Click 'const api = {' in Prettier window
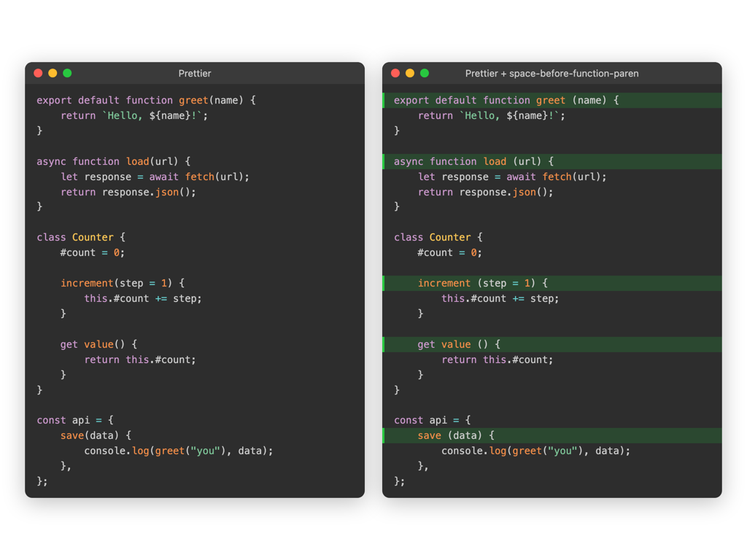 75,420
